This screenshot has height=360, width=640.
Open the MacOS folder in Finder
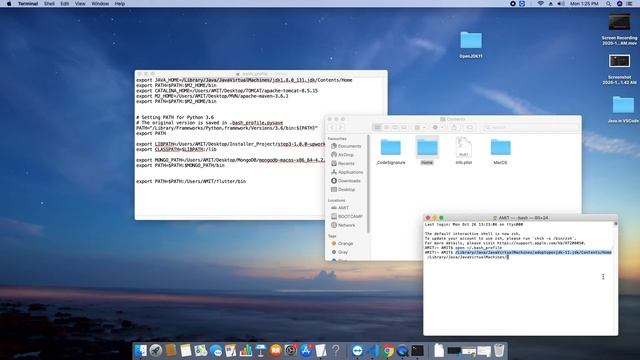click(500, 151)
